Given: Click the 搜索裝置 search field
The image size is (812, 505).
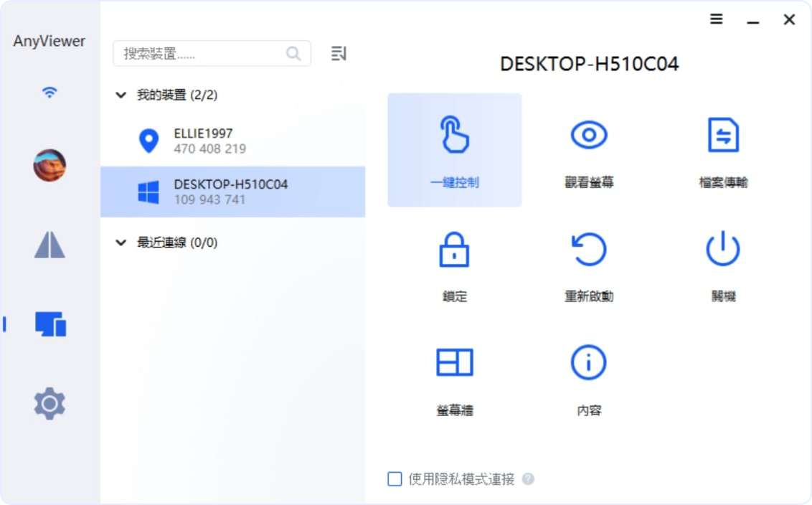Looking at the screenshot, I should (212, 53).
